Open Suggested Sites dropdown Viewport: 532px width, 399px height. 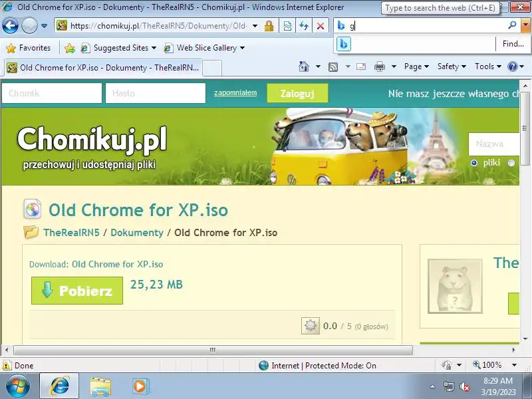119,48
